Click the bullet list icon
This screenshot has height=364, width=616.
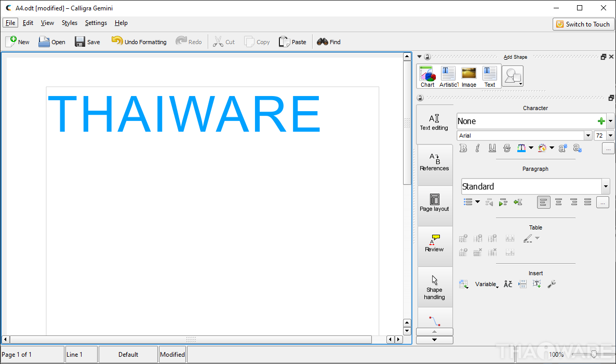click(468, 202)
